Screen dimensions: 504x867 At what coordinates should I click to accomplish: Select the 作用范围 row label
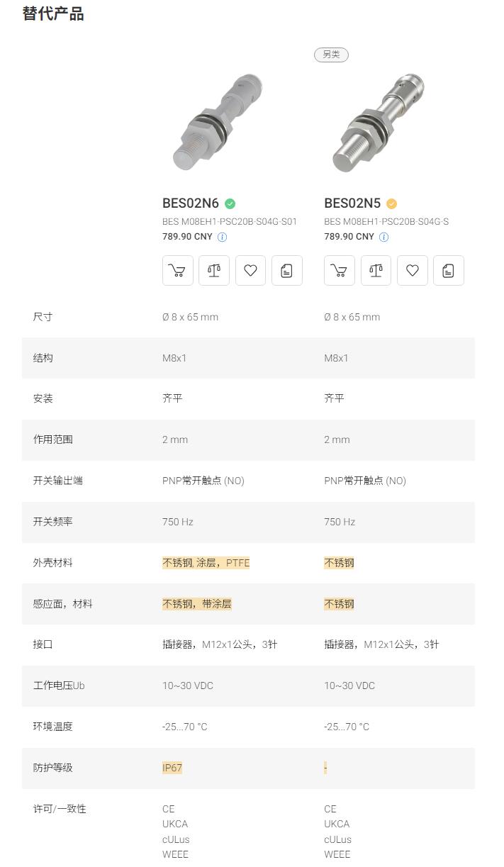(53, 440)
